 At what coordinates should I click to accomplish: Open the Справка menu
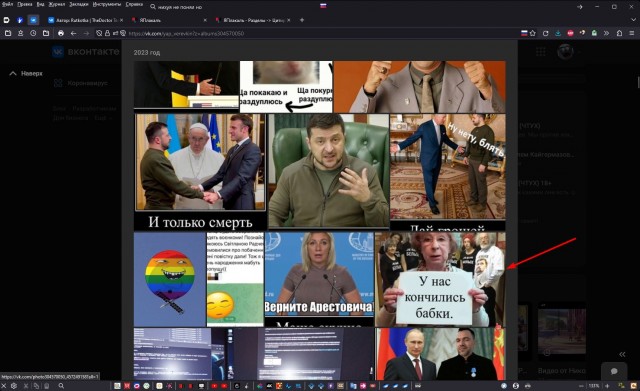134,4
